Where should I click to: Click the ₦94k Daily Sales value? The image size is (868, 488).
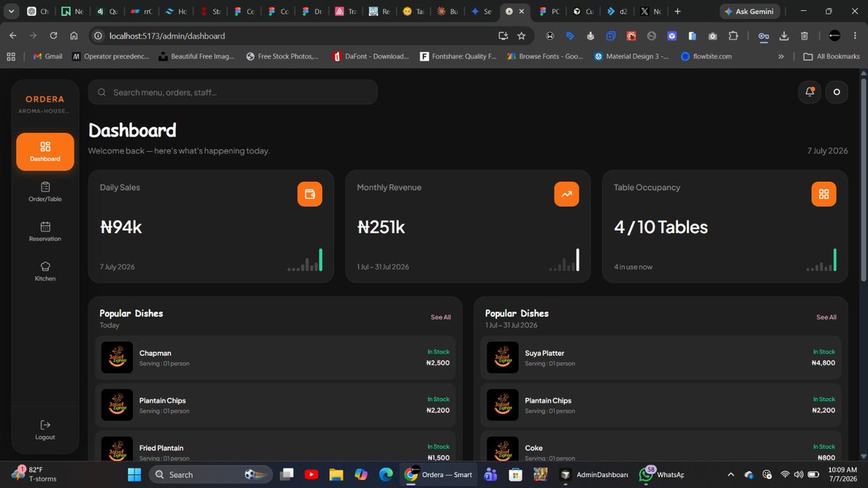click(121, 227)
